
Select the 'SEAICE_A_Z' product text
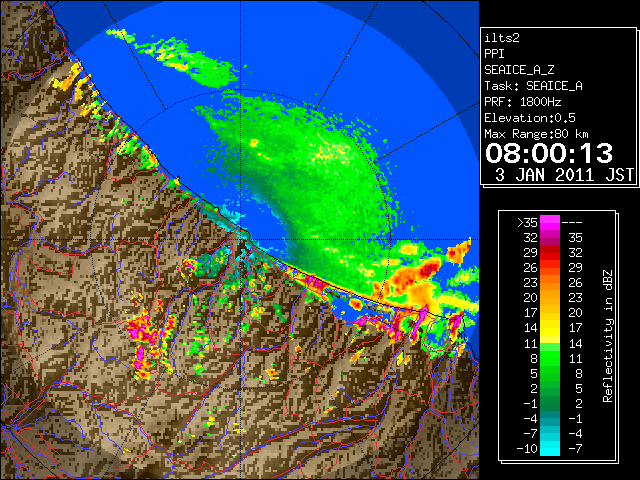519,70
